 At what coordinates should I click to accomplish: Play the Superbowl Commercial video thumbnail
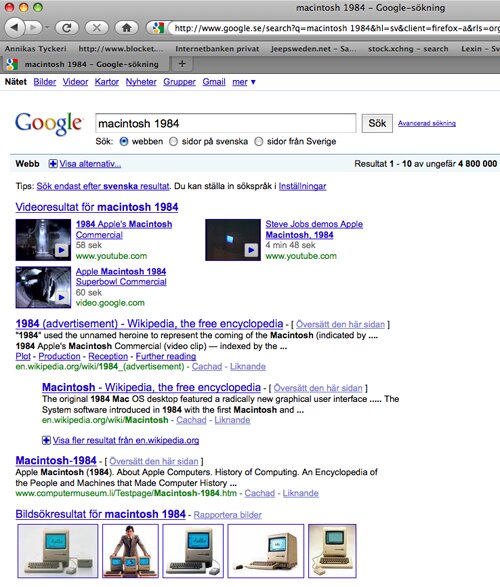(43, 287)
